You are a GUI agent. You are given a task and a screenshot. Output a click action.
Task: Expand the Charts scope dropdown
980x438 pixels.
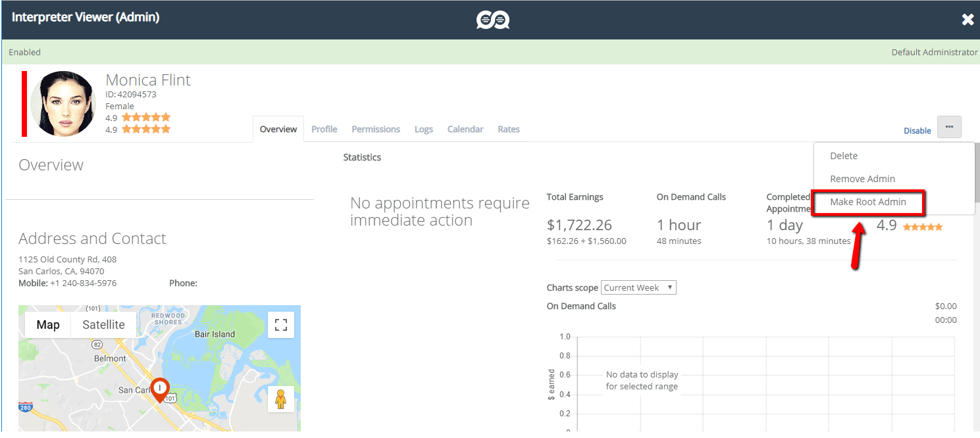(638, 287)
